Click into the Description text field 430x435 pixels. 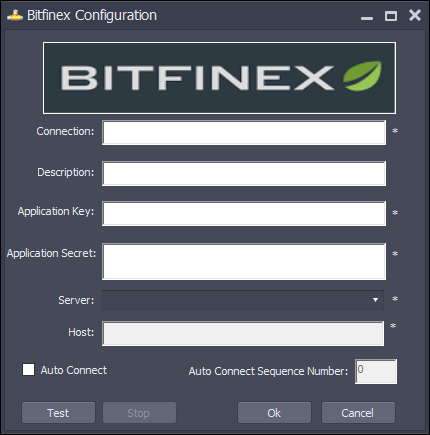[x=244, y=174]
